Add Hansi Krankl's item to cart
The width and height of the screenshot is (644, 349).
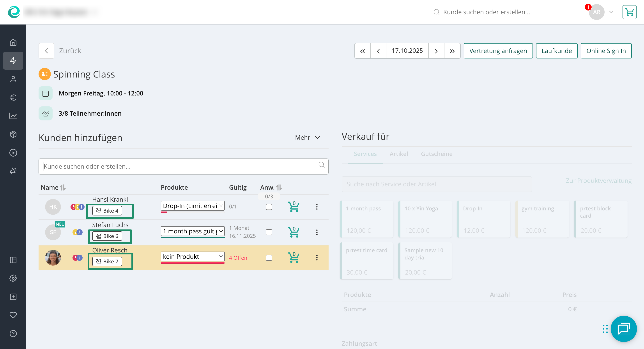[x=294, y=207]
